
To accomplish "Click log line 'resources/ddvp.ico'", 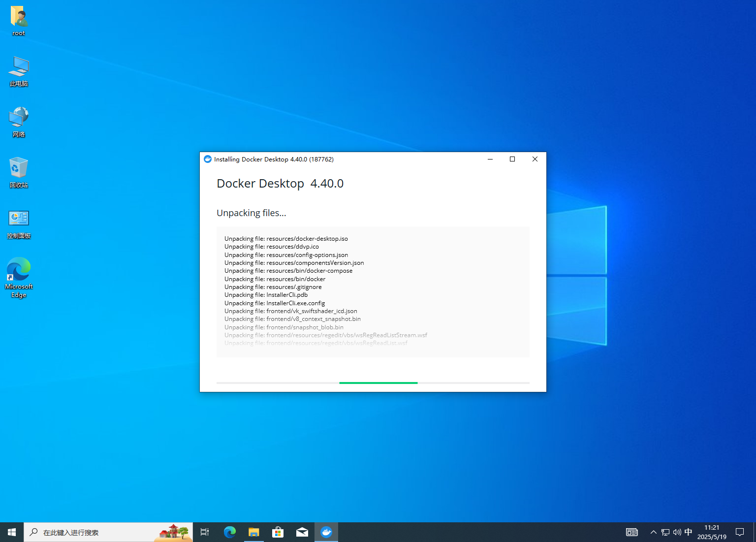I will 272,247.
